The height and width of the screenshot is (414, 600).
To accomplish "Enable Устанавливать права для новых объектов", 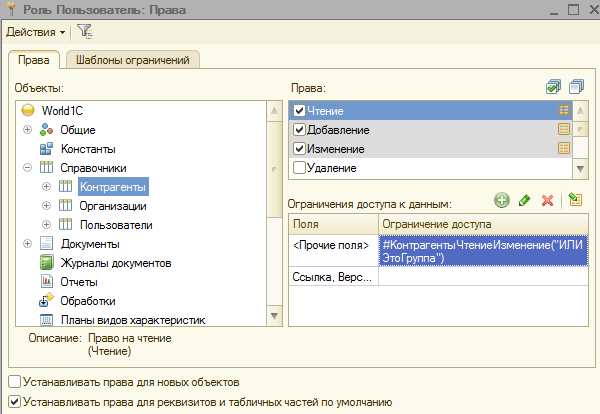I will 13,382.
